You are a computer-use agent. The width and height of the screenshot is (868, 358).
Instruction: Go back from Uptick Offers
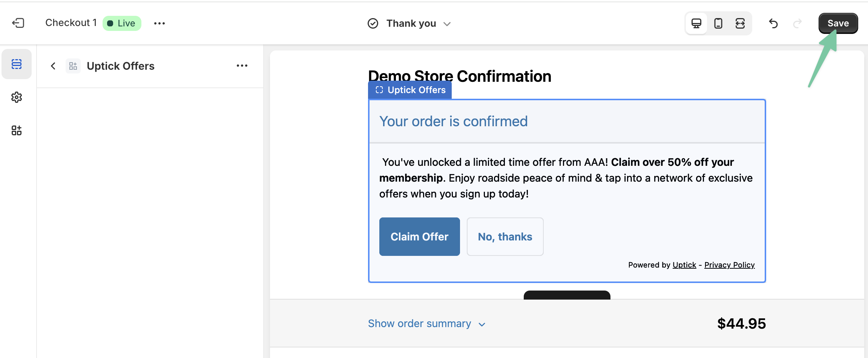[x=53, y=66]
